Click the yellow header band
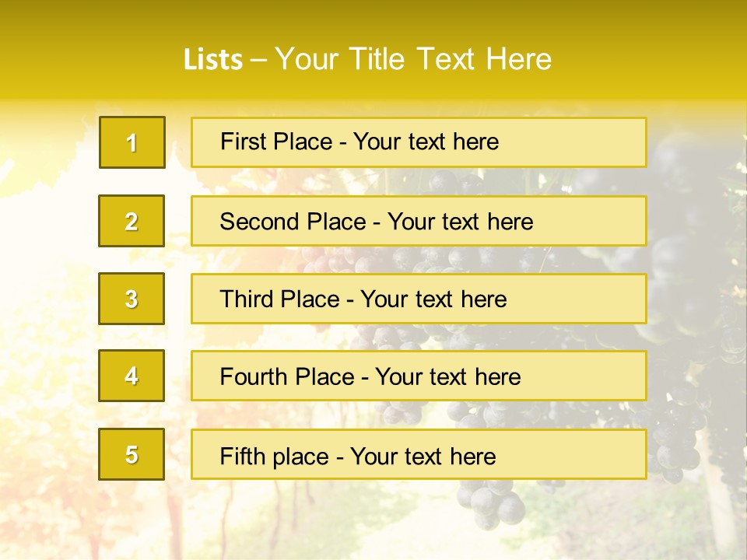747x560 pixels. (x=373, y=50)
